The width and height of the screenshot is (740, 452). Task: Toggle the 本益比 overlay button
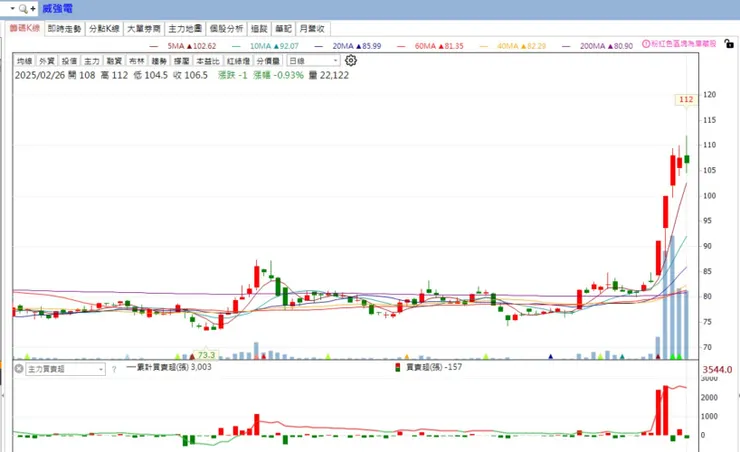(208, 61)
